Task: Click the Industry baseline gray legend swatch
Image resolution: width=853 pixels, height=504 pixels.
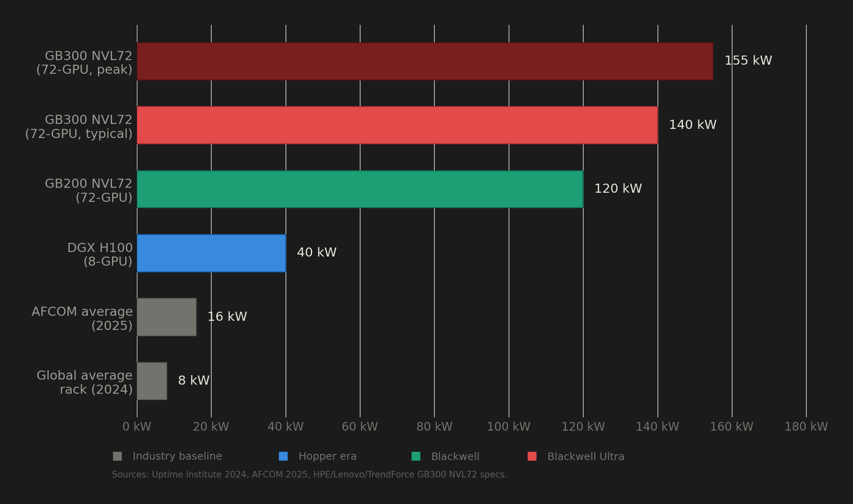Action: pyautogui.click(x=117, y=456)
